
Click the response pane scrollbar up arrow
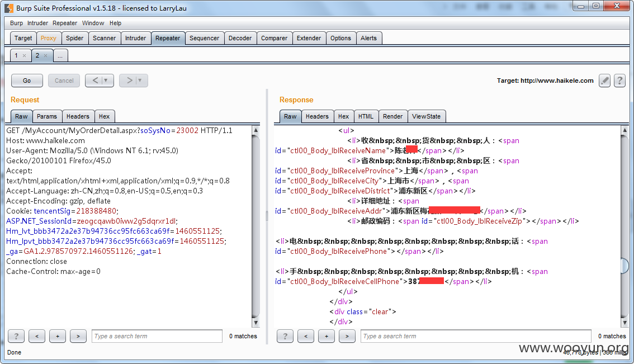point(624,130)
